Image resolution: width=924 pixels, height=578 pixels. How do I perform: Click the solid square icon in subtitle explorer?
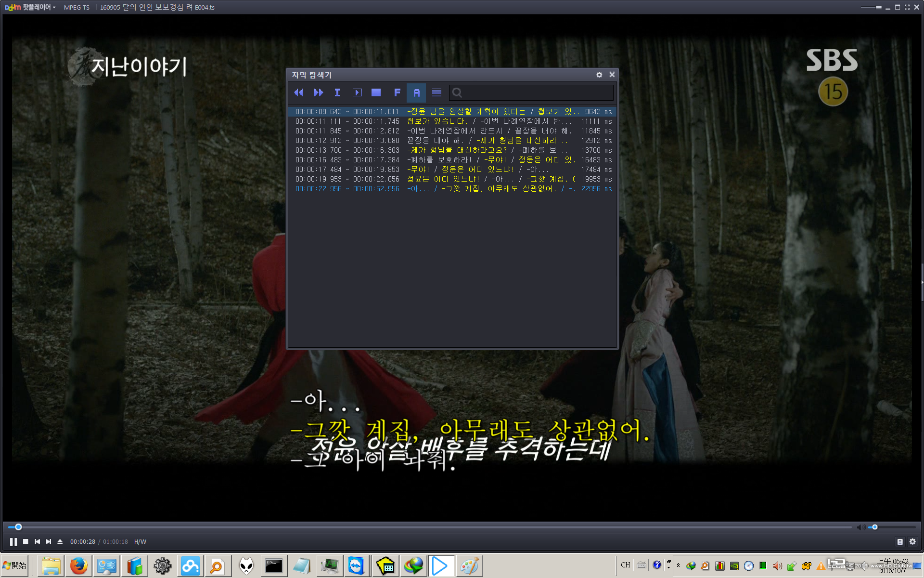[376, 92]
